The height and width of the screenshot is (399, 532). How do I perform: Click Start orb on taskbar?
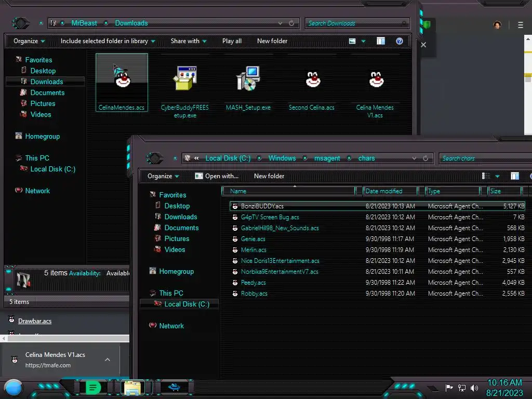tap(14, 388)
